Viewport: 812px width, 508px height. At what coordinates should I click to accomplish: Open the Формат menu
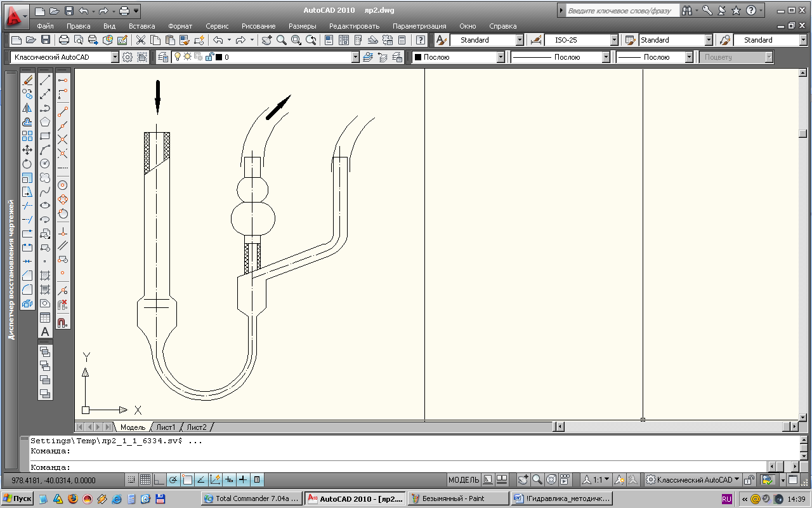180,26
